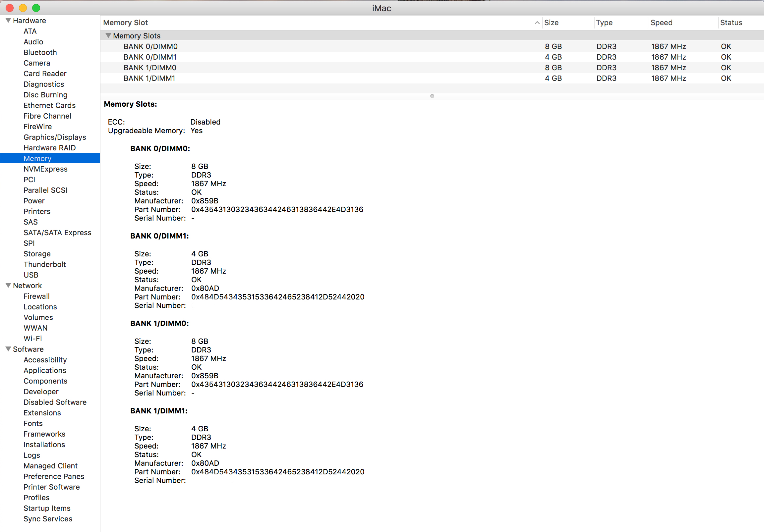Click the green zoom window button
This screenshot has width=764, height=532.
36,8
